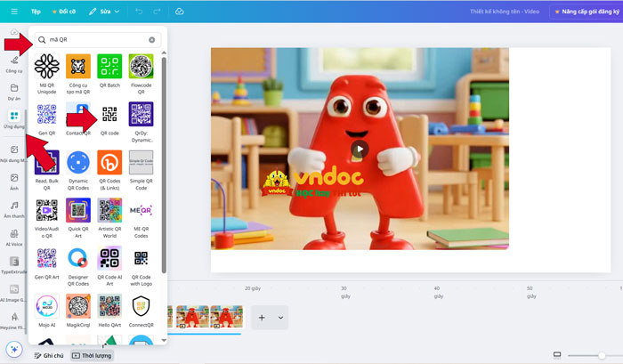The height and width of the screenshot is (364, 623).
Task: Choose the Mã QR Uniqode app
Action: (46, 67)
